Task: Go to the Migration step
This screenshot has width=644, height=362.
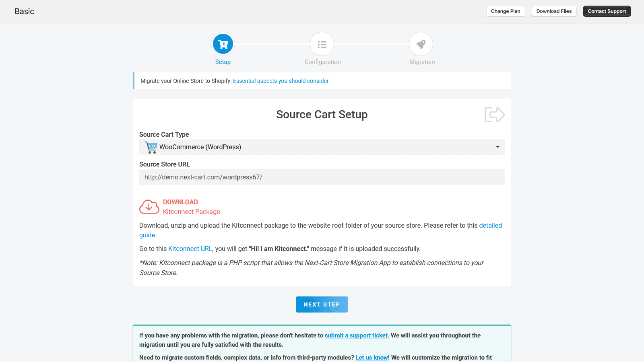Action: pos(421,62)
